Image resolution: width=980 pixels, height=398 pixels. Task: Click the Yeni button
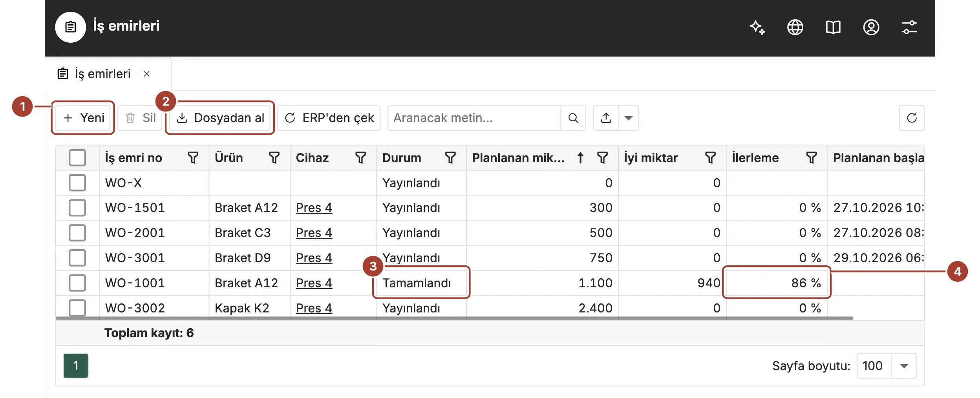point(84,118)
